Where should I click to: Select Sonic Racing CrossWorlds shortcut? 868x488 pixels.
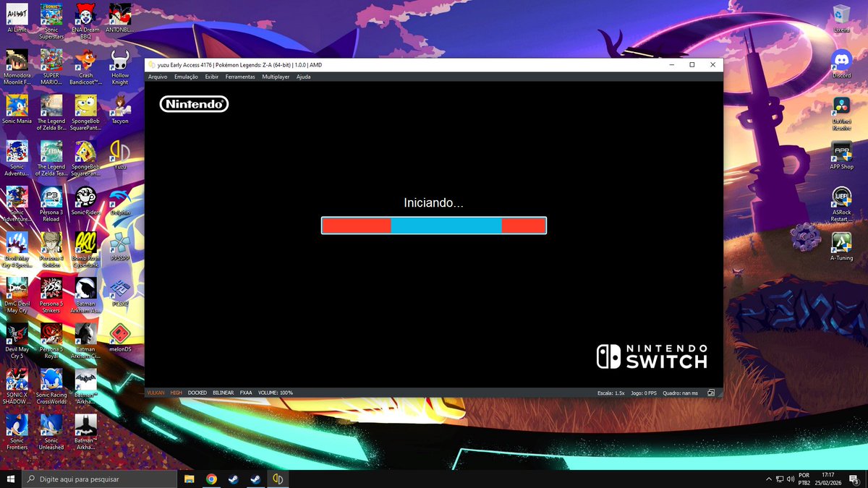coord(51,386)
